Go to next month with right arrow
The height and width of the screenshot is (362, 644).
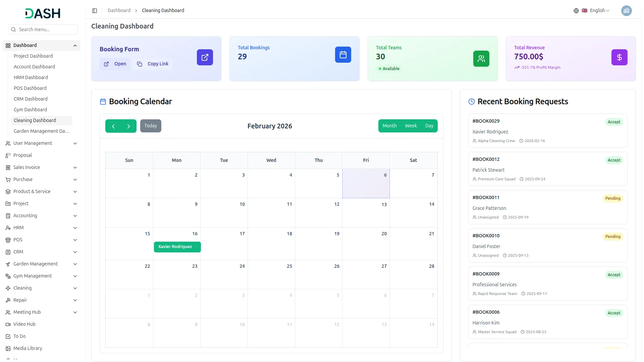128,126
